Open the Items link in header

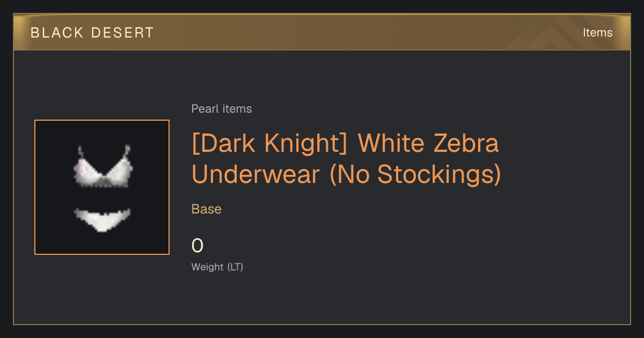point(597,33)
